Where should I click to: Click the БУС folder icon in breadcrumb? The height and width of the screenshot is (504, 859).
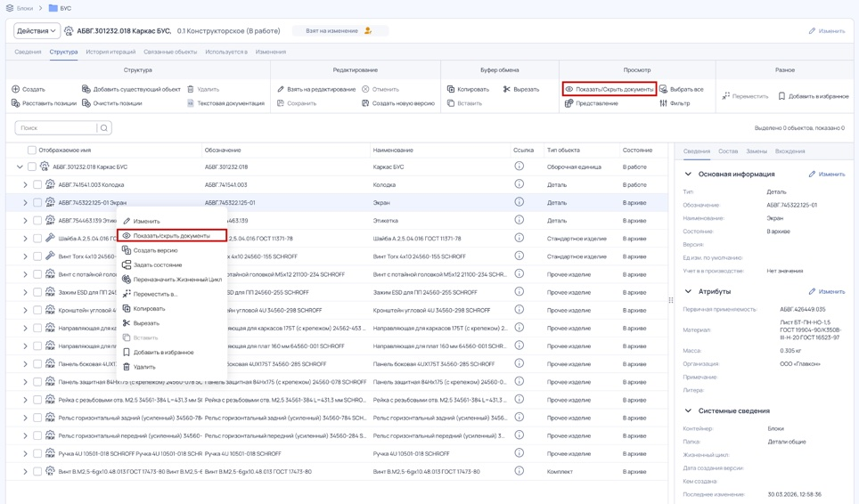coord(53,8)
